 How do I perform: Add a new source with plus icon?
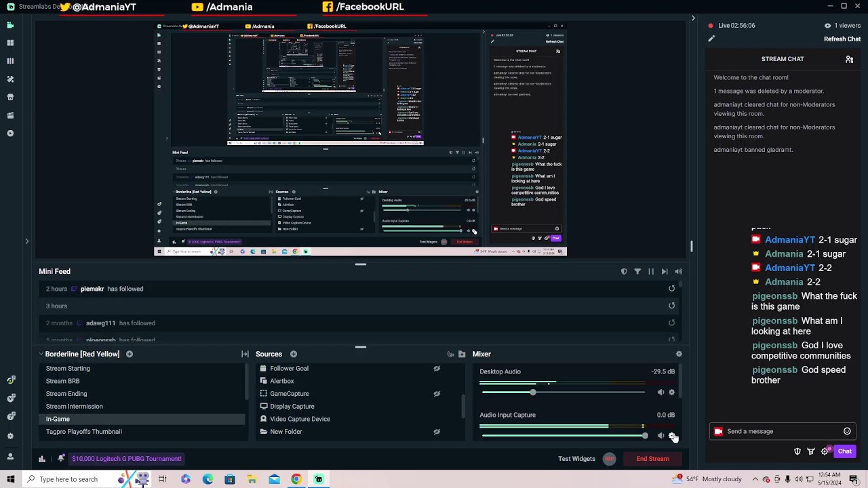[294, 354]
